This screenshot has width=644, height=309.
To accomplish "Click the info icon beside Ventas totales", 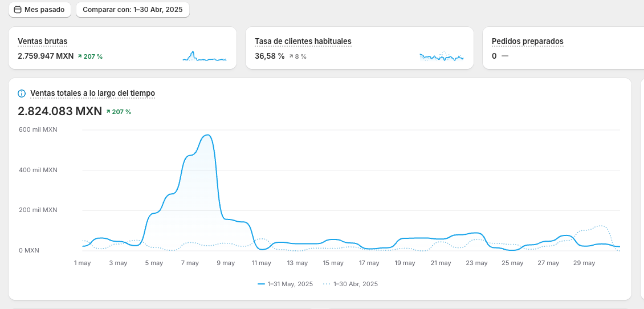I will [x=22, y=93].
